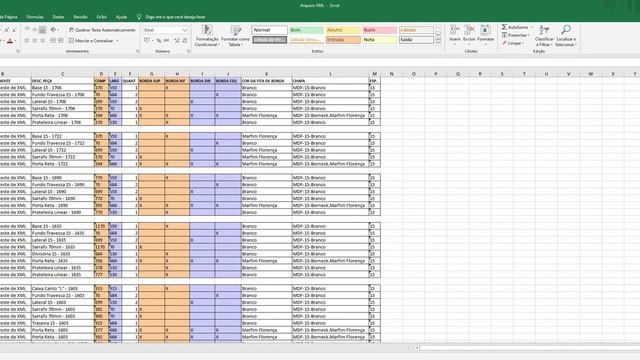Apply the Cálculo cell style

click(416, 30)
